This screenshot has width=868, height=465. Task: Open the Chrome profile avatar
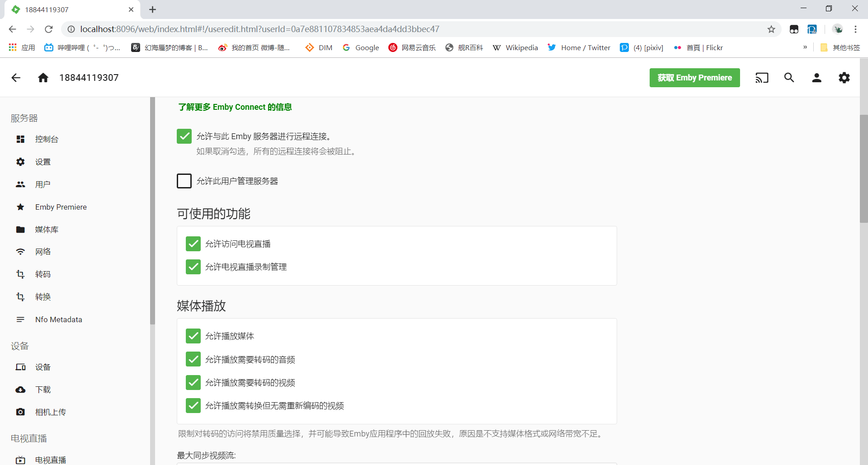pos(838,29)
